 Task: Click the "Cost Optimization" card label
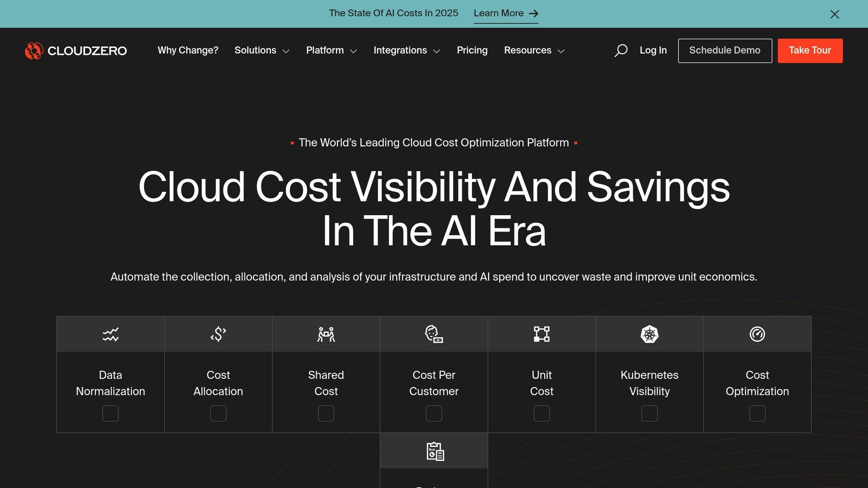(x=757, y=383)
